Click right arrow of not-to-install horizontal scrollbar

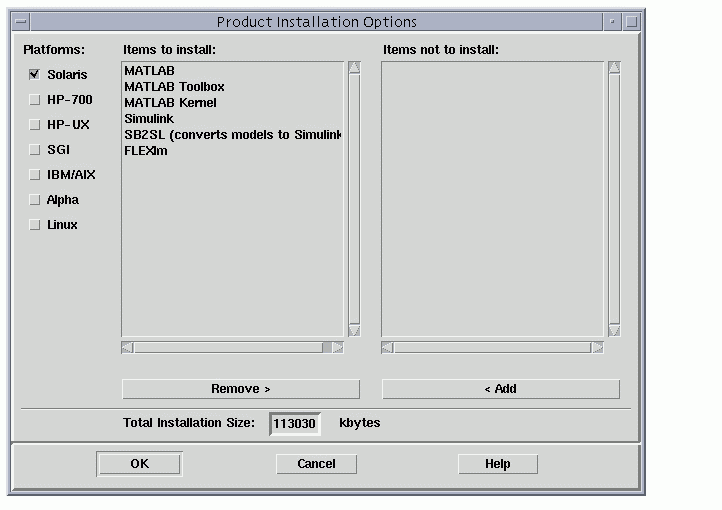point(598,348)
